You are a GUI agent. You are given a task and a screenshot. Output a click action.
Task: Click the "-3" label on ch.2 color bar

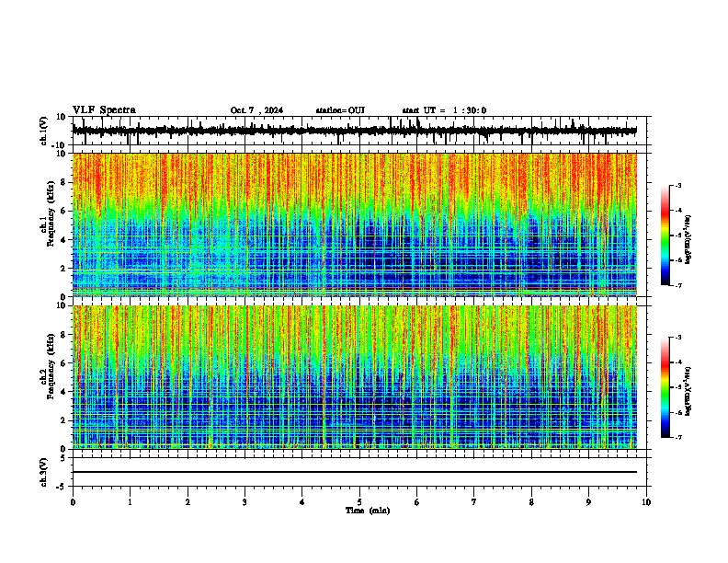tap(678, 338)
